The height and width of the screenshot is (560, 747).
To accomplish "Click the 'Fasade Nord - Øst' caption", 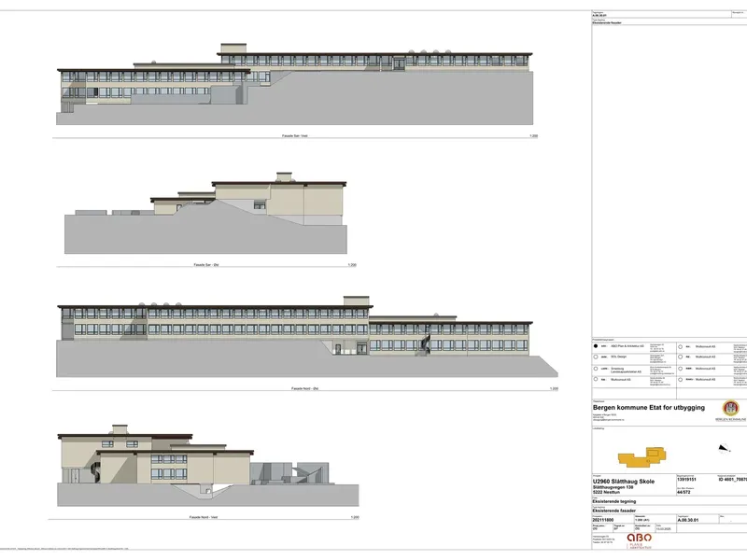I will coord(304,388).
